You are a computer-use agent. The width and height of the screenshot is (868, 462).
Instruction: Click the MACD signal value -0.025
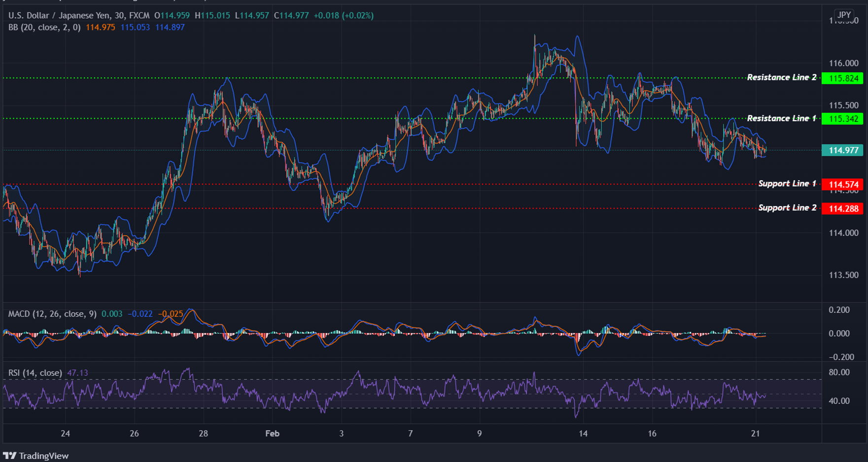tap(171, 314)
